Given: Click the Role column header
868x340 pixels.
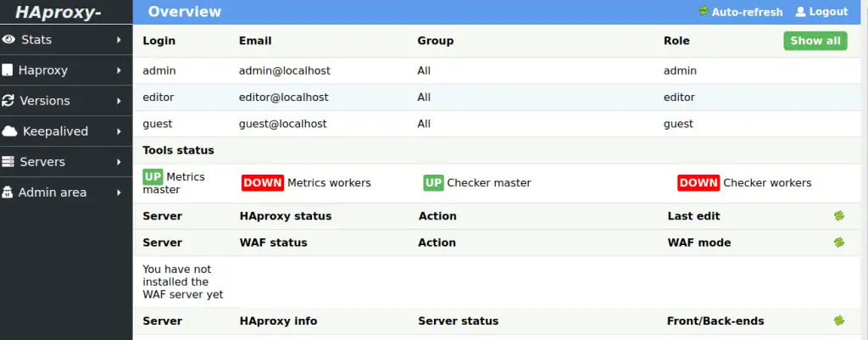Looking at the screenshot, I should tap(676, 41).
